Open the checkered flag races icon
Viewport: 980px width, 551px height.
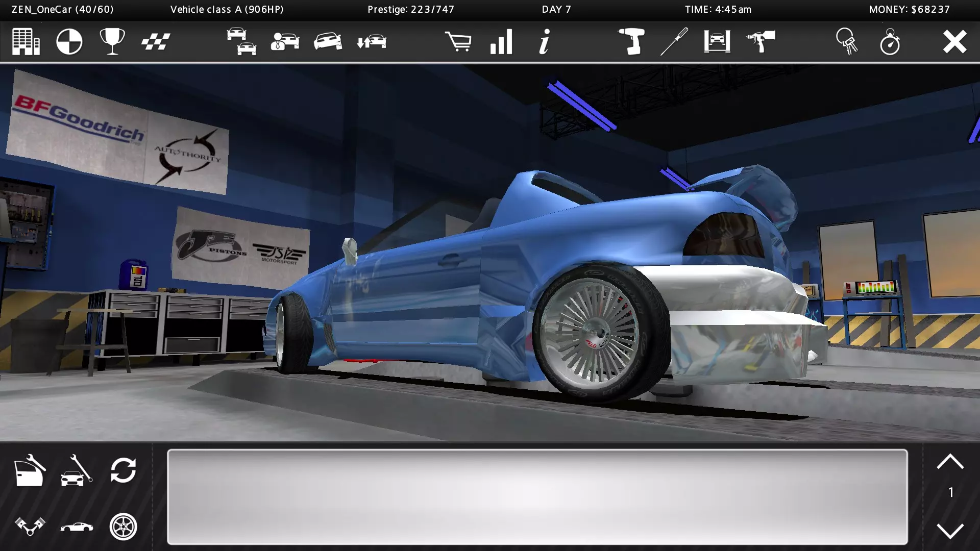coord(155,41)
